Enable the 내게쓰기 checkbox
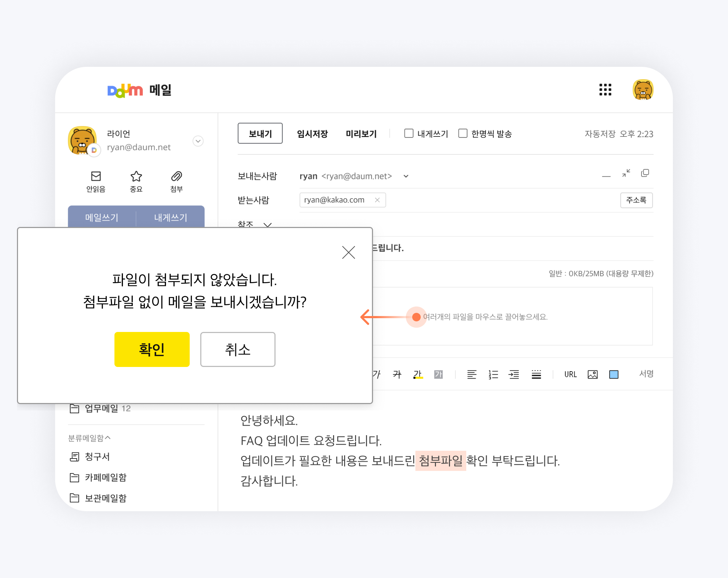 pyautogui.click(x=409, y=133)
